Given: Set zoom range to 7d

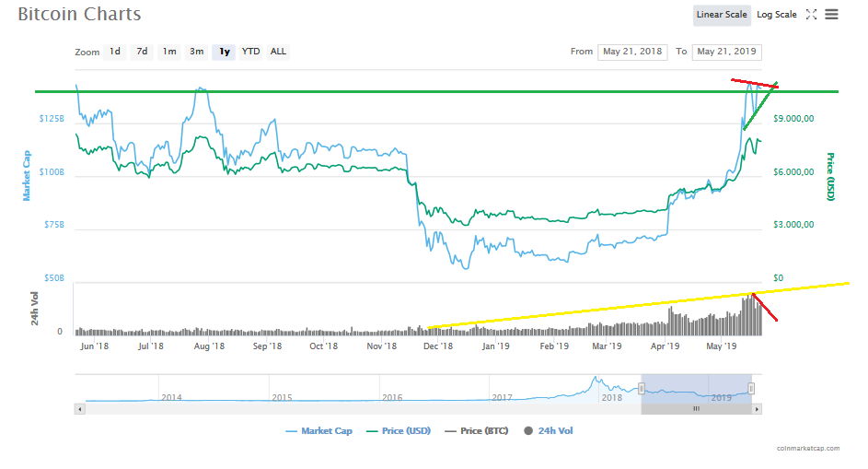Looking at the screenshot, I should [x=143, y=52].
